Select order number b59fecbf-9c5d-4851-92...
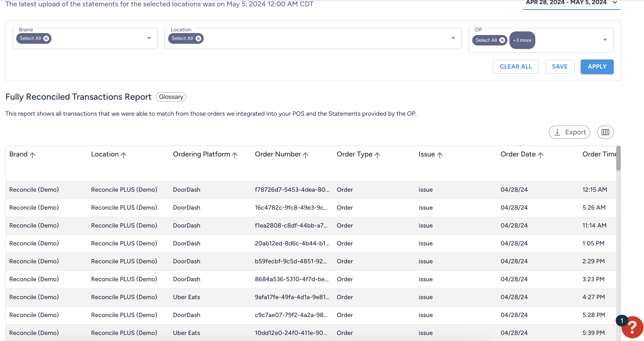This screenshot has width=644, height=341. pos(291,261)
